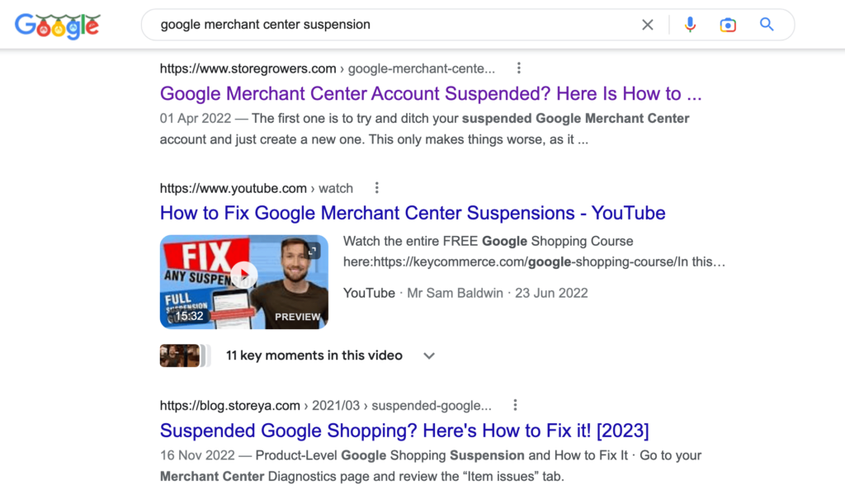
Task: Open Google Lens camera search
Action: 728,25
